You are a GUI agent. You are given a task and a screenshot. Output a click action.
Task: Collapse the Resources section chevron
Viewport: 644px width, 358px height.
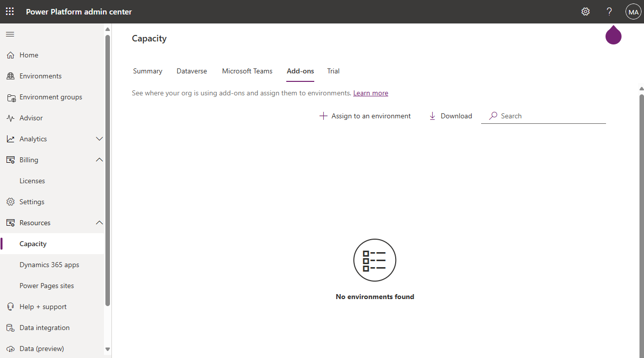point(99,223)
